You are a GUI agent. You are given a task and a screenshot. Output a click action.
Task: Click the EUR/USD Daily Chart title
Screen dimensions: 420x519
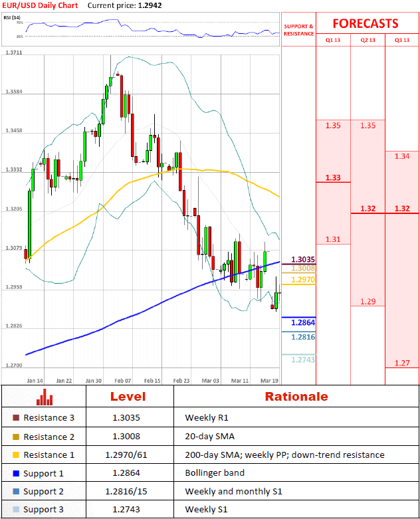pyautogui.click(x=40, y=5)
